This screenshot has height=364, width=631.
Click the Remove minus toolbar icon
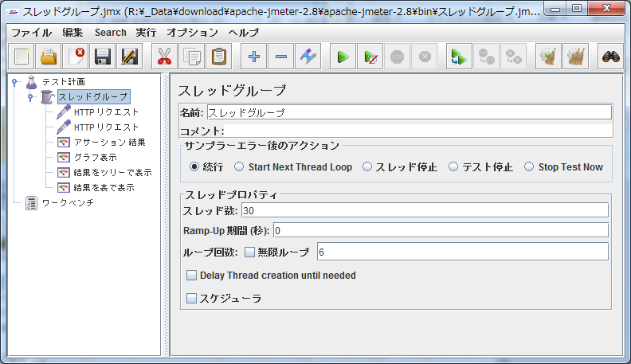(x=281, y=57)
